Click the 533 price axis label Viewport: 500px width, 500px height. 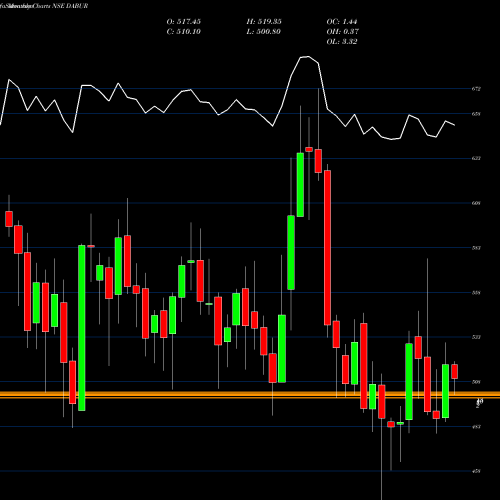click(x=476, y=337)
